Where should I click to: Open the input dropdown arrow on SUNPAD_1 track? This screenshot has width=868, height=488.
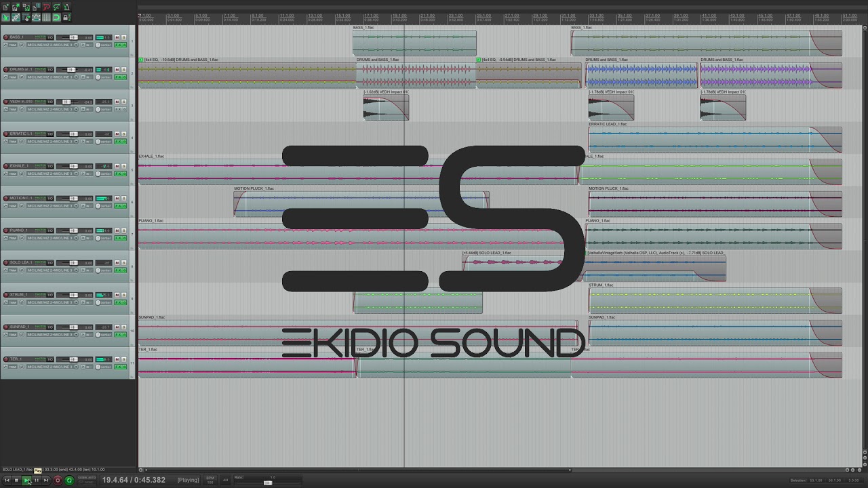pyautogui.click(x=76, y=335)
